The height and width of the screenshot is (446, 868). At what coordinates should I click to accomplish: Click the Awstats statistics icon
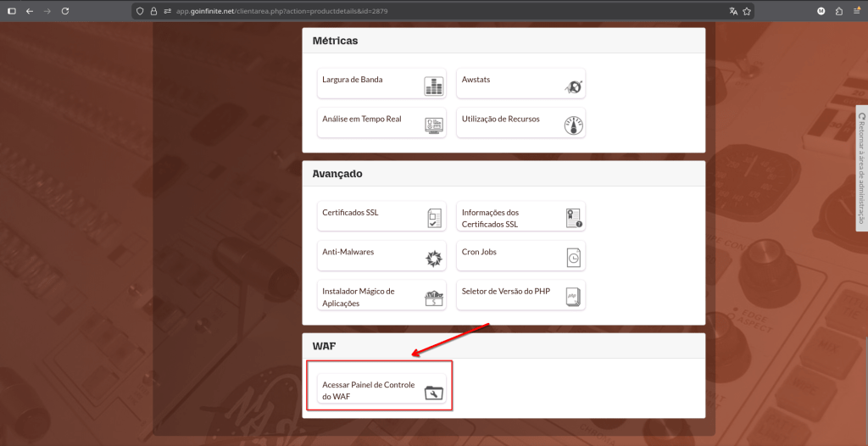pos(573,86)
